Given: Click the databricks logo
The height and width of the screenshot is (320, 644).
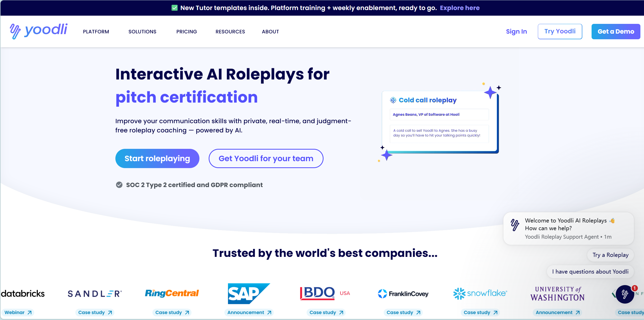Looking at the screenshot, I should (23, 294).
